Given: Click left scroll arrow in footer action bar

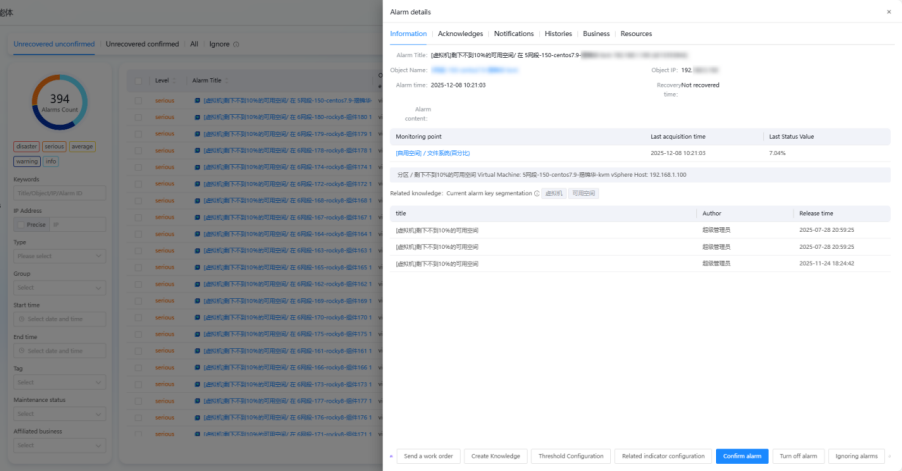Looking at the screenshot, I should pos(391,456).
